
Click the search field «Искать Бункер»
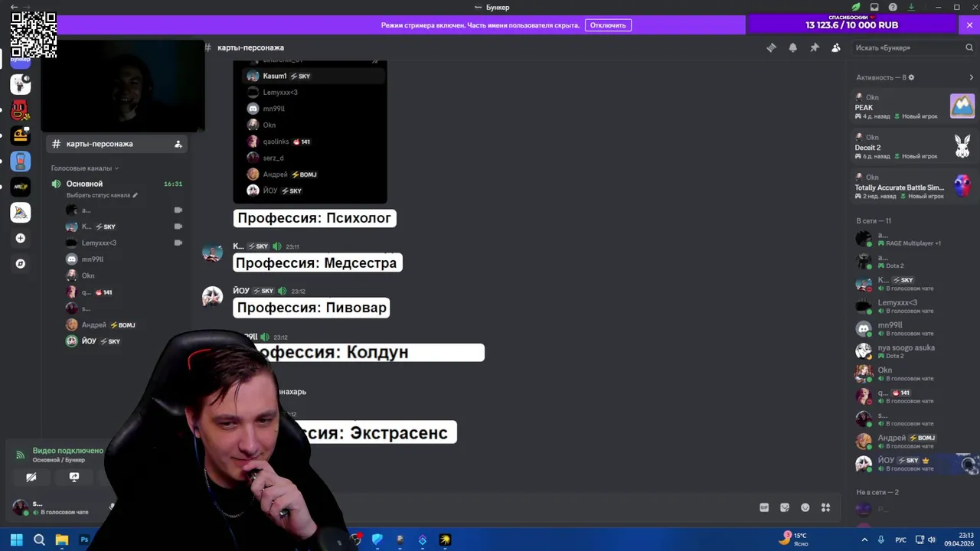coord(913,47)
